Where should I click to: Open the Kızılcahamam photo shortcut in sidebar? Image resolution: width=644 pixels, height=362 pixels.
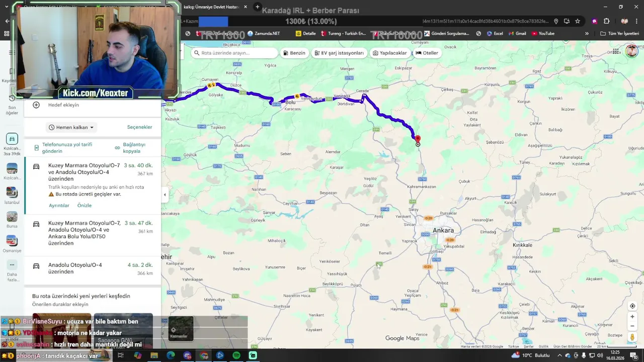click(x=12, y=168)
